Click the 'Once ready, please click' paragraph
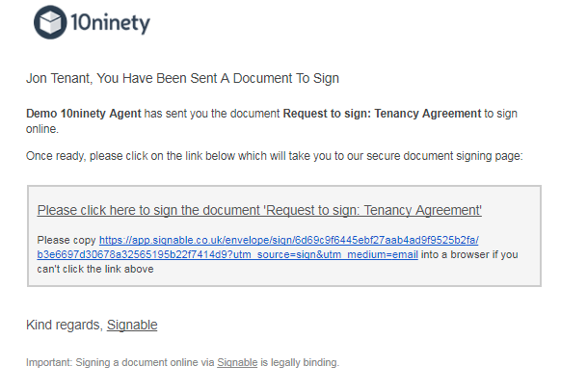 [193, 155]
